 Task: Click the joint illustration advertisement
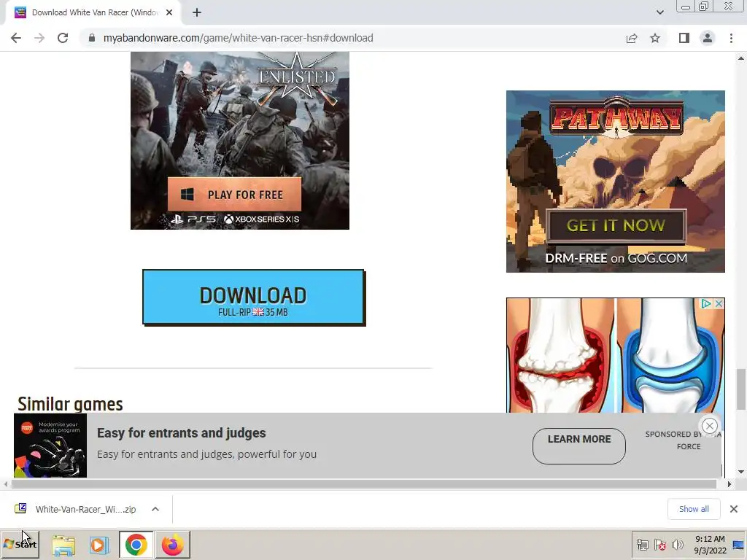615,355
